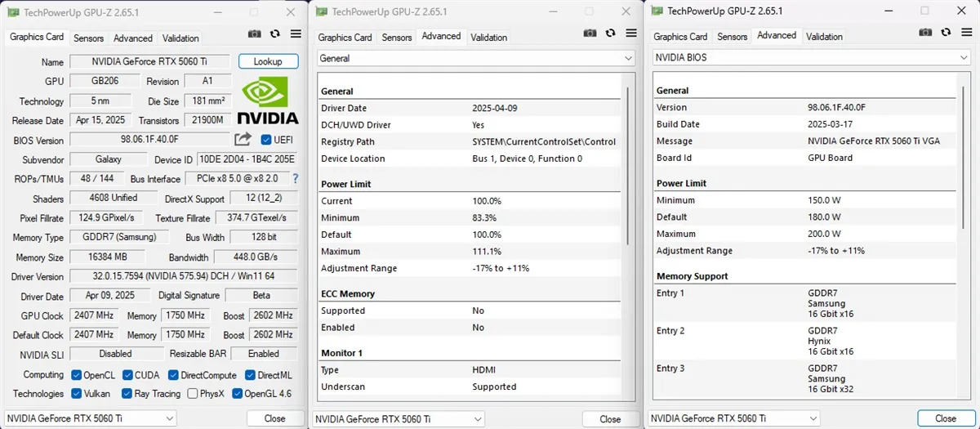Select Graphics Card tab in middle window
980x429 pixels.
345,38
